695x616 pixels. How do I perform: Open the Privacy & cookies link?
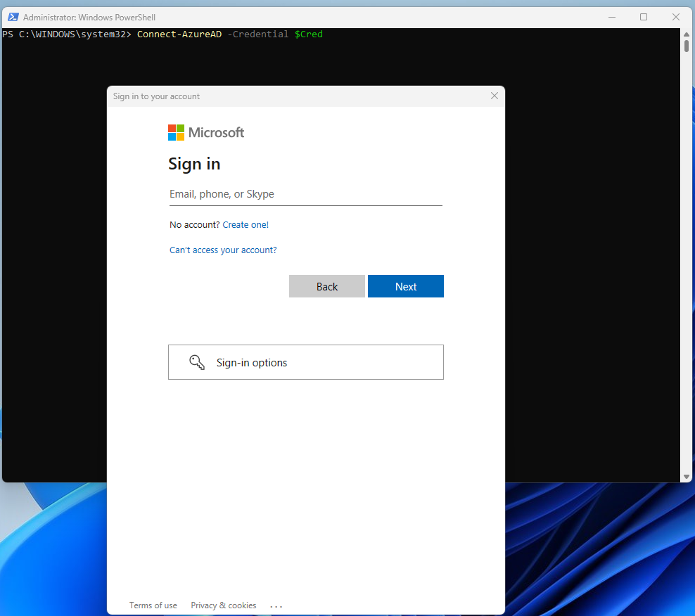click(224, 605)
